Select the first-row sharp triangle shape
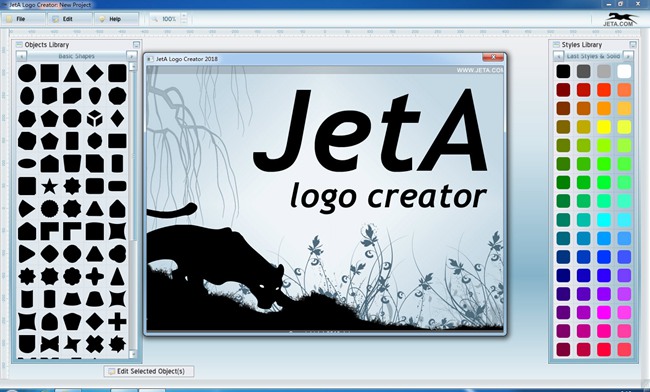 pyautogui.click(x=72, y=73)
